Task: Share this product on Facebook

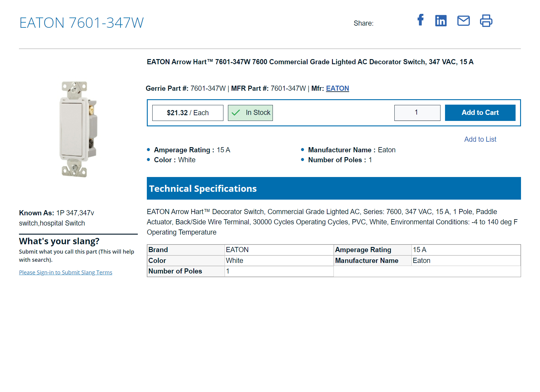Action: (420, 20)
